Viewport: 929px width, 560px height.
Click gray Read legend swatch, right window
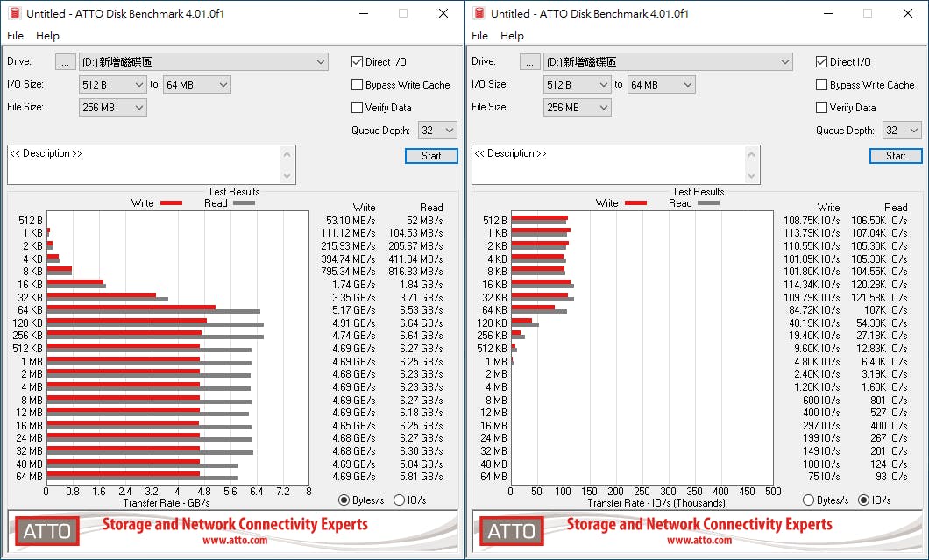click(708, 203)
